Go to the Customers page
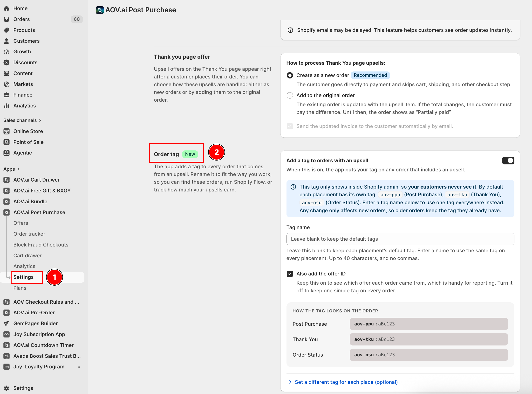This screenshot has height=394, width=532. (27, 41)
